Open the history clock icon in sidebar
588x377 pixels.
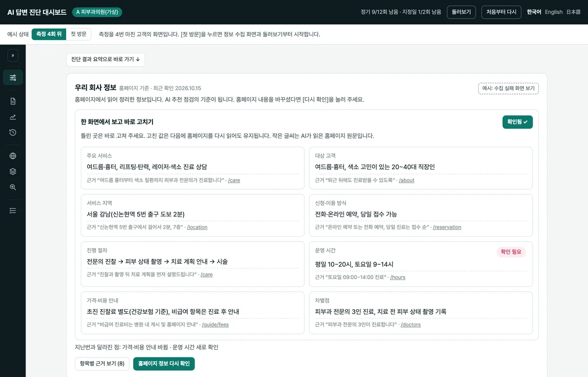click(13, 132)
